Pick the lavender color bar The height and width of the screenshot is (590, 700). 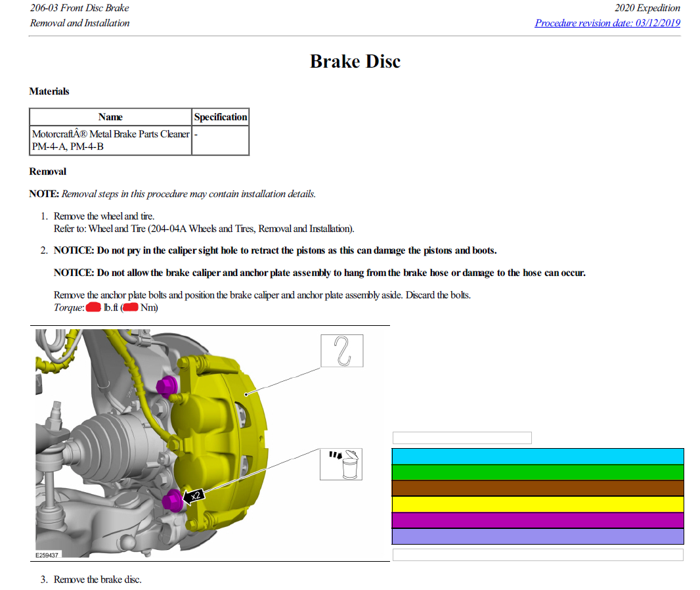tap(537, 536)
